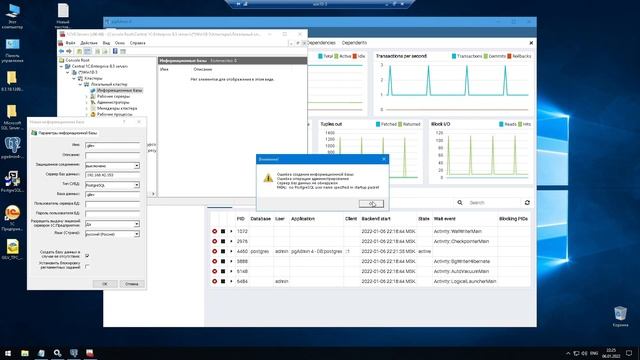Screen dimensions: 640x360
Task: Open the Windows Start menu
Action: click(8, 353)
